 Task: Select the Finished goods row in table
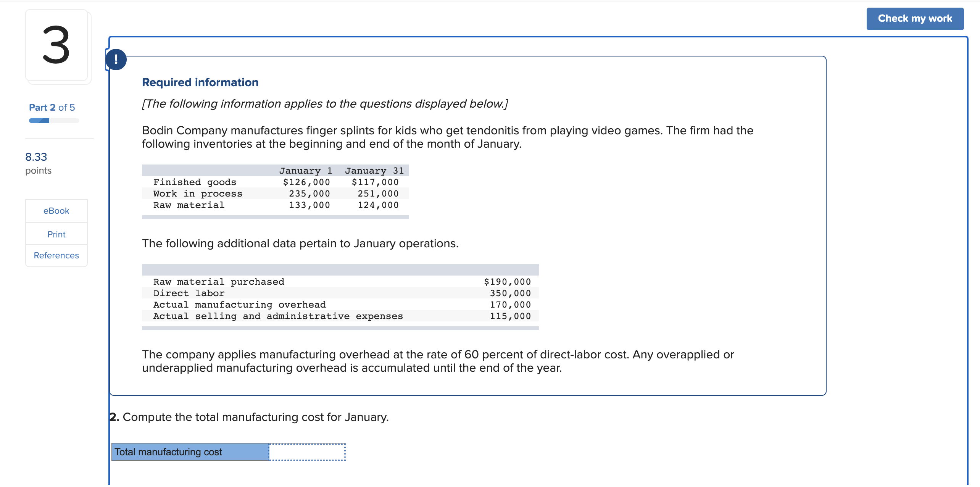tap(276, 182)
